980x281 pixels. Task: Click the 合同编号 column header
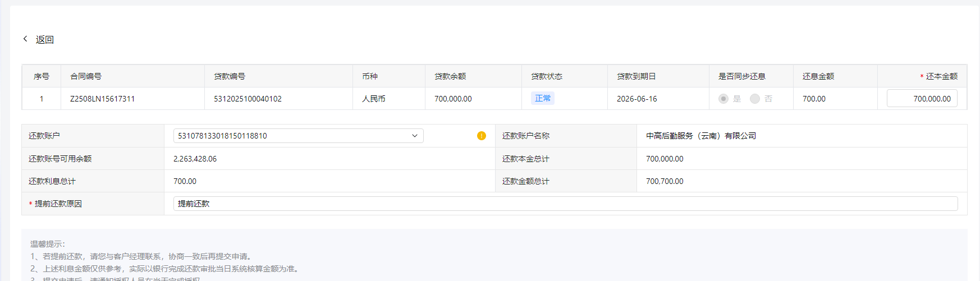[x=86, y=76]
